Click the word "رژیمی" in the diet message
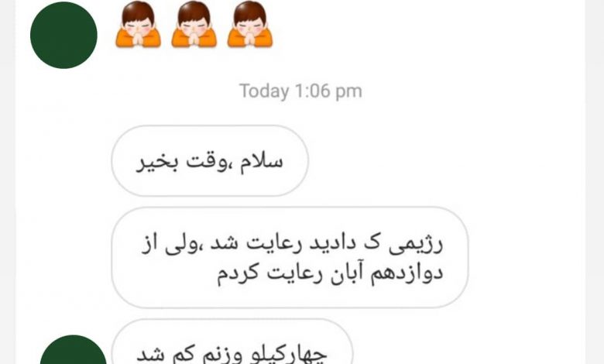The width and height of the screenshot is (604, 364). 416,245
